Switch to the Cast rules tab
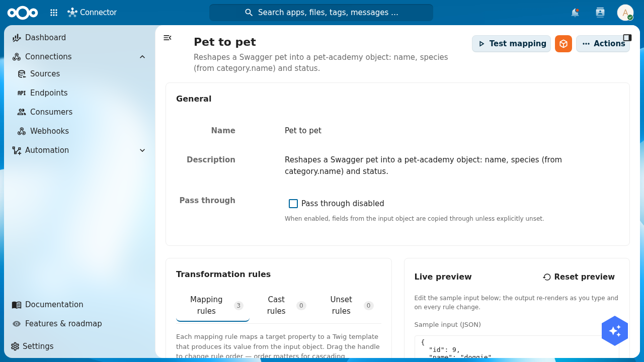Viewport: 644px width, 362px height. click(283, 305)
